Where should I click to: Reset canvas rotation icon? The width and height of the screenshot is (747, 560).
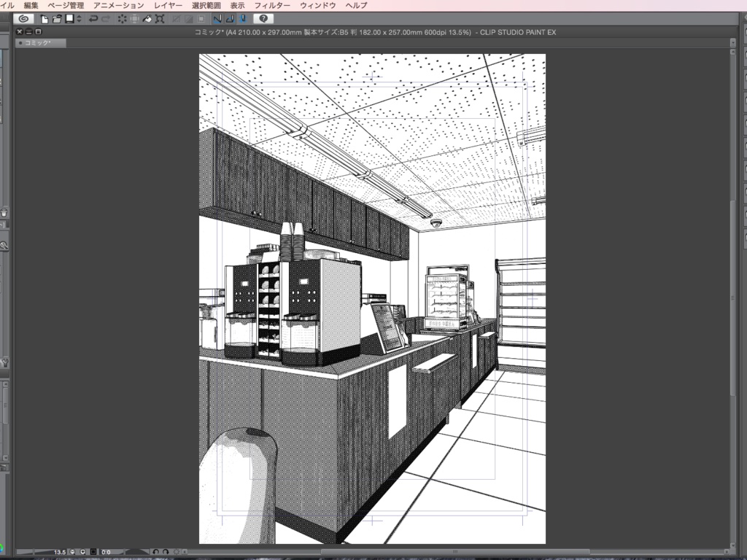pyautogui.click(x=177, y=552)
